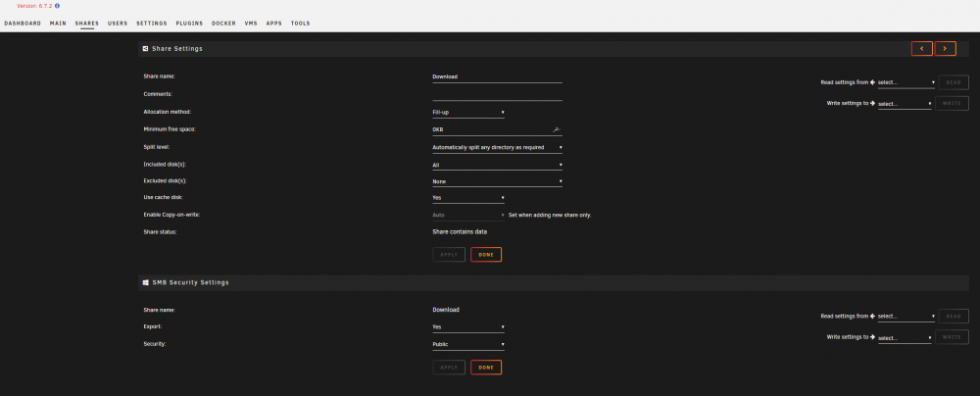The height and width of the screenshot is (396, 980).
Task: Open the Users tab
Action: coord(118,24)
